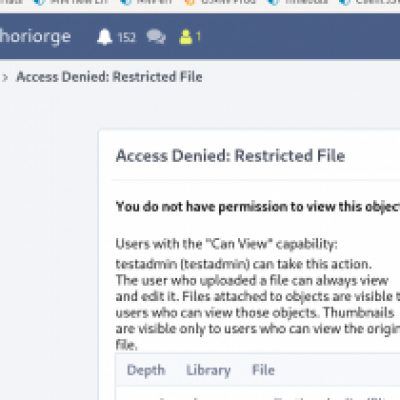Click the Library column header

(208, 370)
